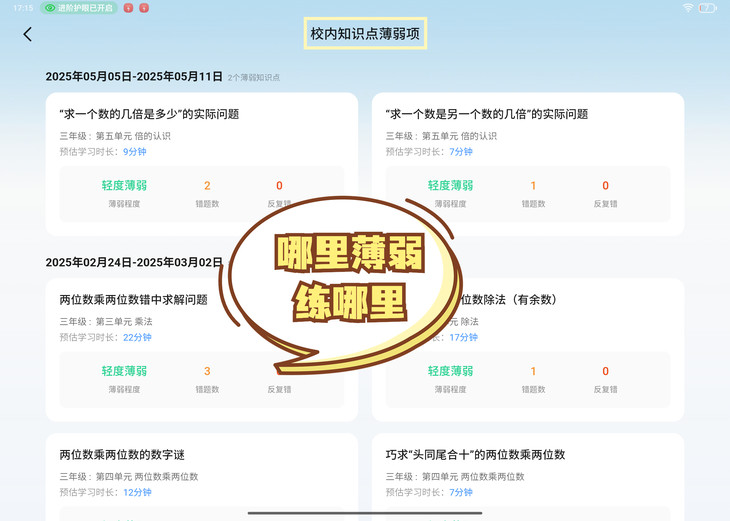Open card 两位数乘两位数错中求解问题
The height and width of the screenshot is (521, 730).
coord(202,350)
